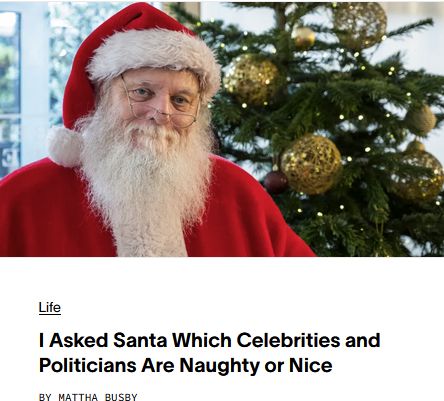Click the word Celebrities in the headline
The width and height of the screenshot is (444, 401).
(x=288, y=340)
